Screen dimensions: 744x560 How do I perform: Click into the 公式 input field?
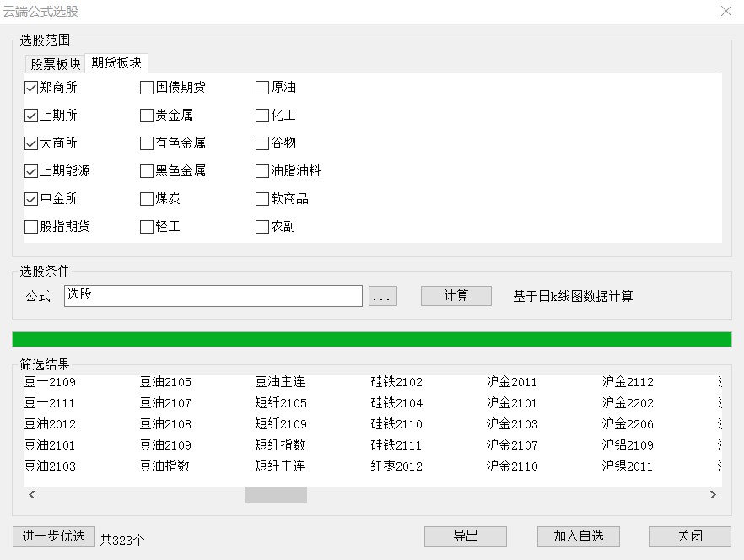click(x=213, y=296)
